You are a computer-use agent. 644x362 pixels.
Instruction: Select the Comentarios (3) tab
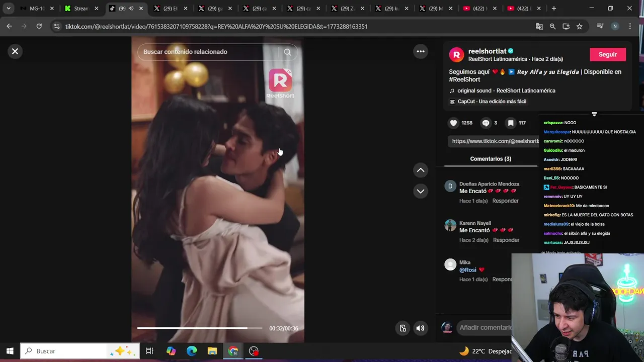(491, 159)
